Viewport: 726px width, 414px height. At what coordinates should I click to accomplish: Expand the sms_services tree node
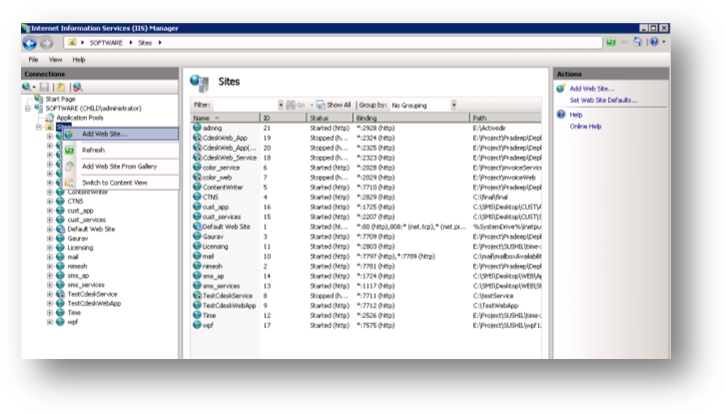coord(50,284)
